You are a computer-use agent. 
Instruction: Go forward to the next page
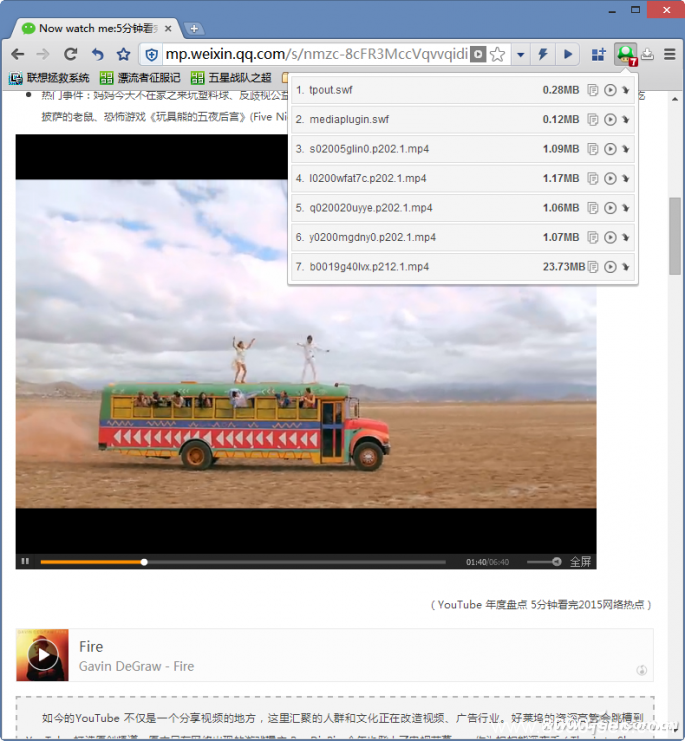(x=43, y=54)
